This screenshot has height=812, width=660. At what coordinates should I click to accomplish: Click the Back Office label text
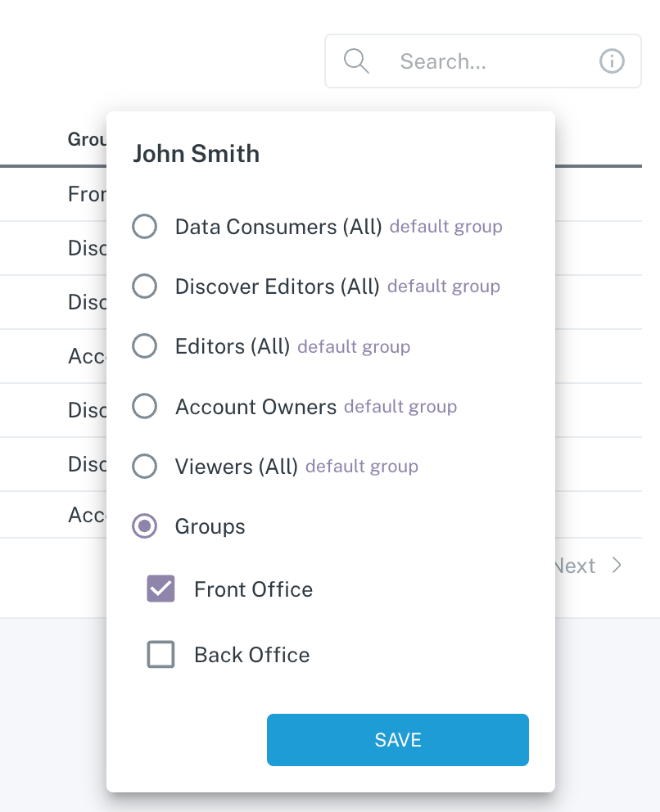click(252, 655)
